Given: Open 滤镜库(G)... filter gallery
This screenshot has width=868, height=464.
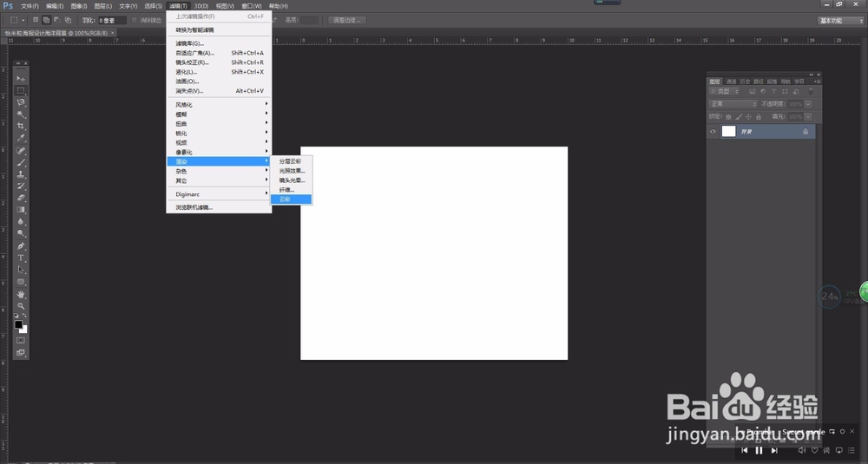Looking at the screenshot, I should point(219,43).
